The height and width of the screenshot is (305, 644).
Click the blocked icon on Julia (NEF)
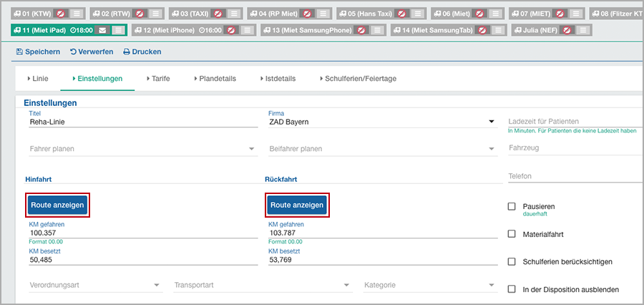(567, 29)
